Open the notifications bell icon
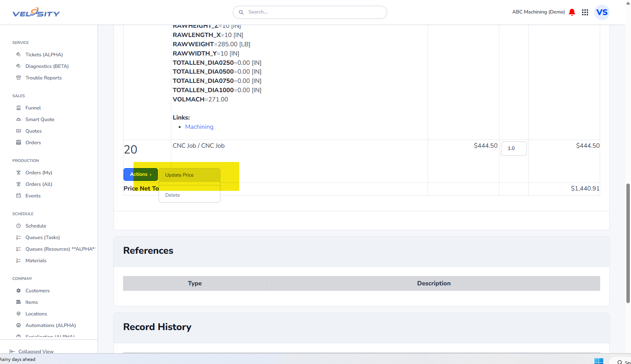This screenshot has width=631, height=364. pos(572,12)
